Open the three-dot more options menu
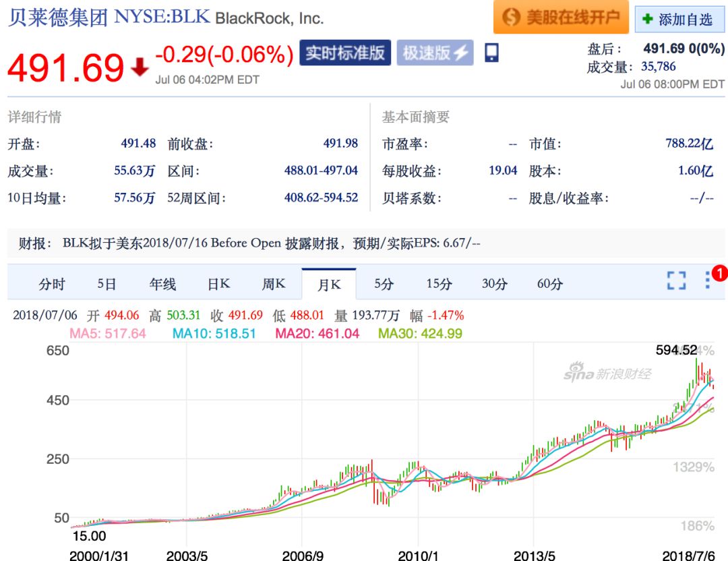This screenshot has width=728, height=561. (707, 280)
